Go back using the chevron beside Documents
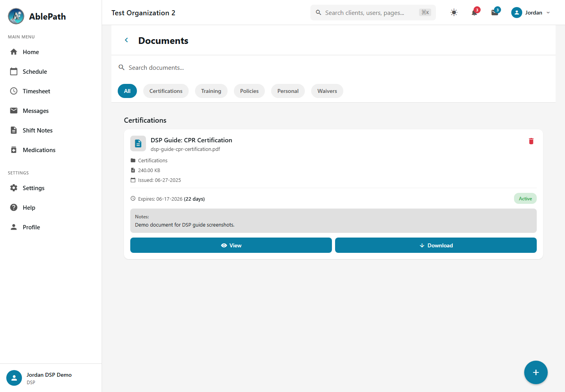This screenshot has width=565, height=392. click(126, 40)
